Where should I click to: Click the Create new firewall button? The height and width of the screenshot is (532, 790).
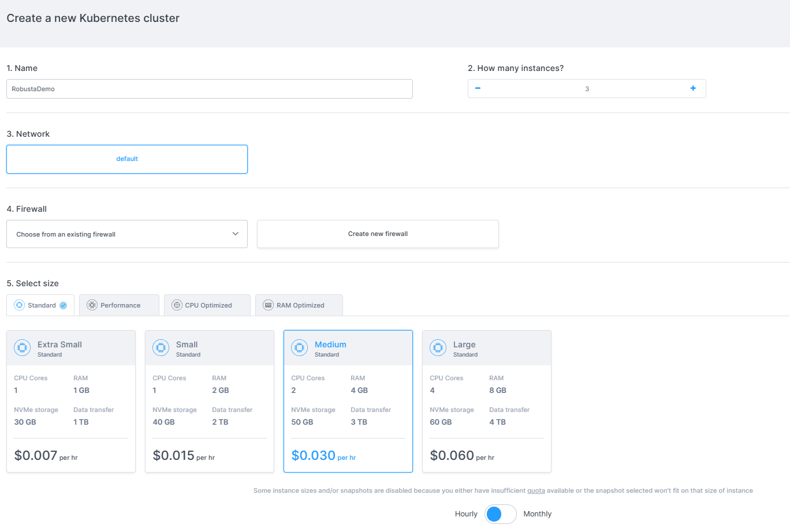click(x=378, y=234)
